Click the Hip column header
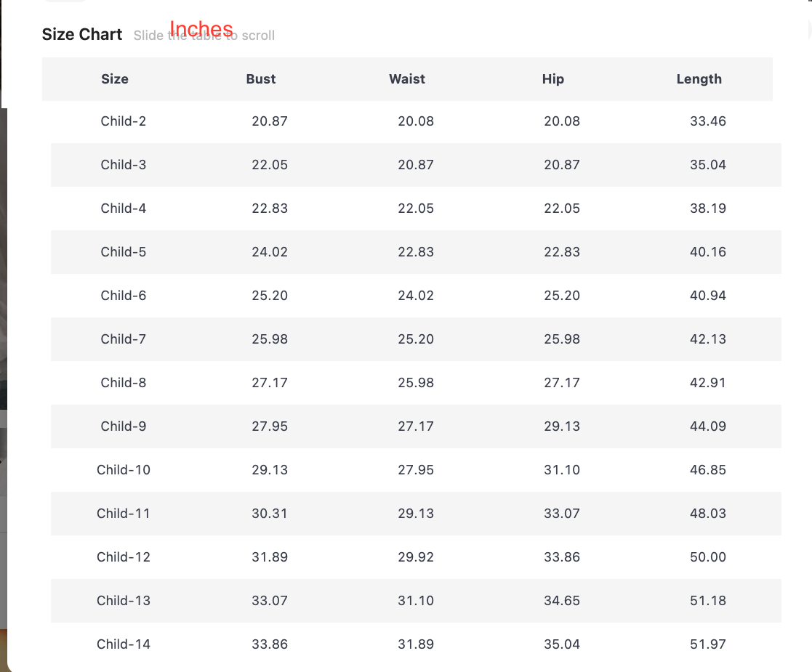Viewport: 812px width, 672px height. click(x=553, y=79)
